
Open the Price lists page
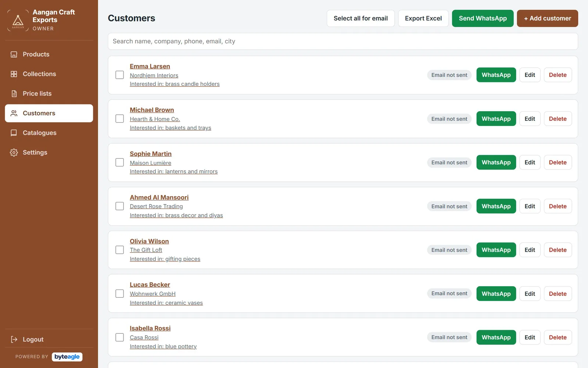tap(49, 93)
